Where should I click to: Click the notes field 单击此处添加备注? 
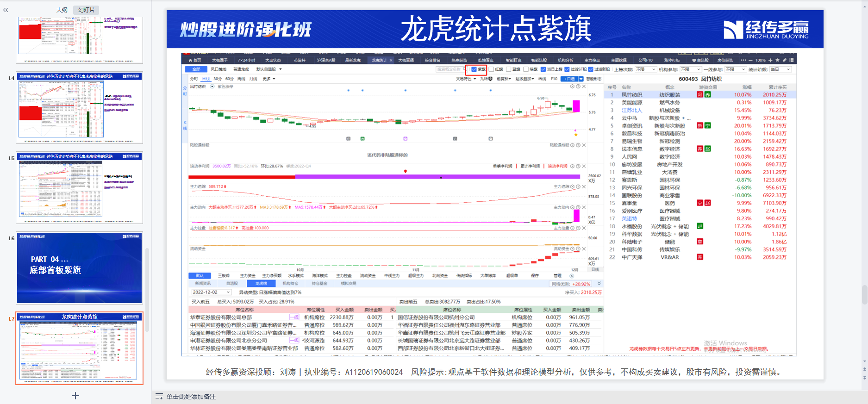tap(191, 397)
